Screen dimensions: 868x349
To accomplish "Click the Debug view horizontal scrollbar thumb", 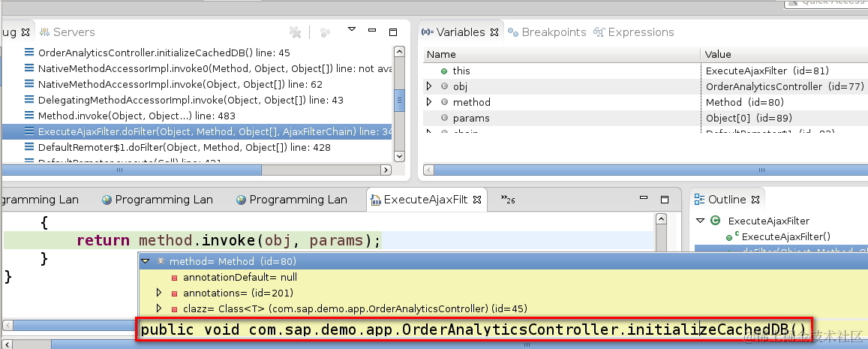I will coord(132,170).
